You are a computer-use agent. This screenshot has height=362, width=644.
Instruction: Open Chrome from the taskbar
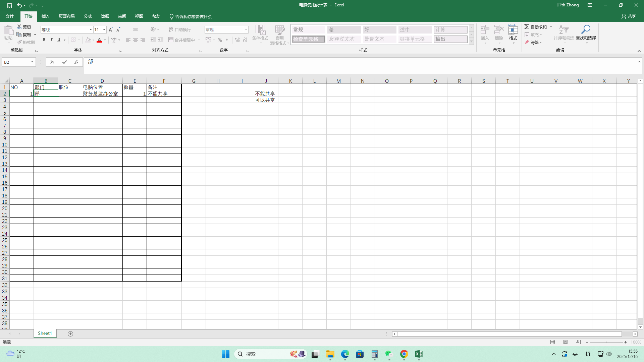pyautogui.click(x=404, y=354)
